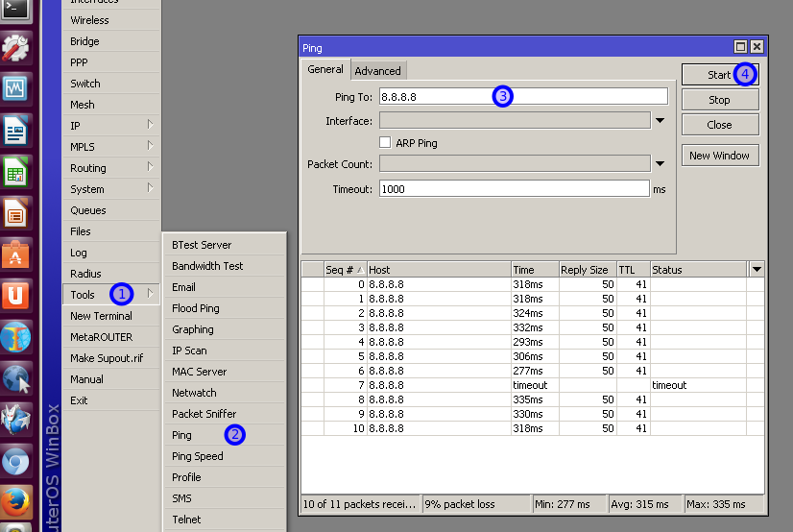793x532 pixels.
Task: Enable the ARP Ping checkbox
Action: pos(385,143)
